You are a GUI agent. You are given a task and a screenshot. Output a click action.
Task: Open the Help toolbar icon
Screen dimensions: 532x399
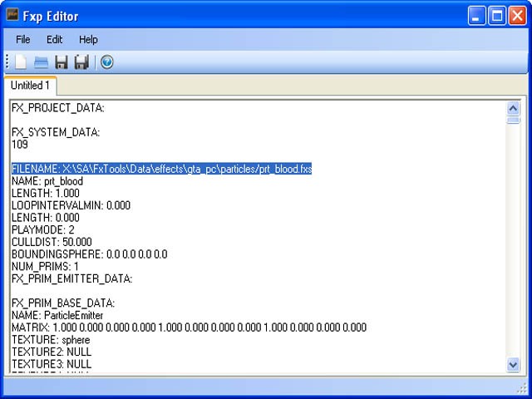tap(106, 62)
